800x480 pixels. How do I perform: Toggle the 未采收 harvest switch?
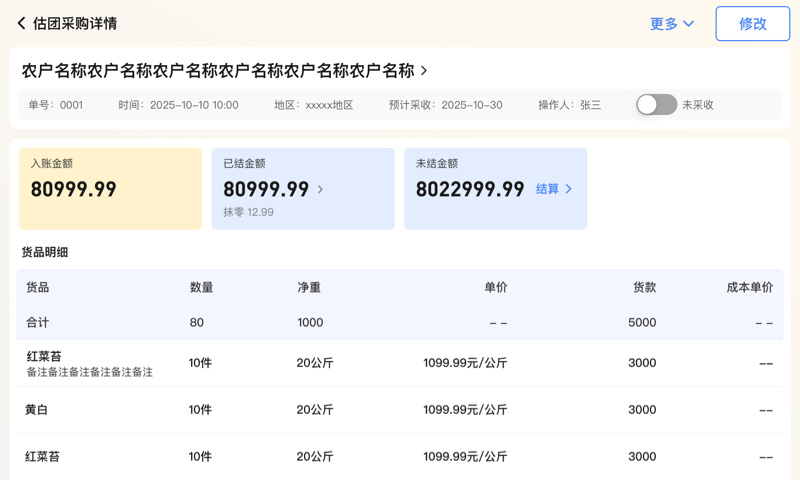(657, 105)
